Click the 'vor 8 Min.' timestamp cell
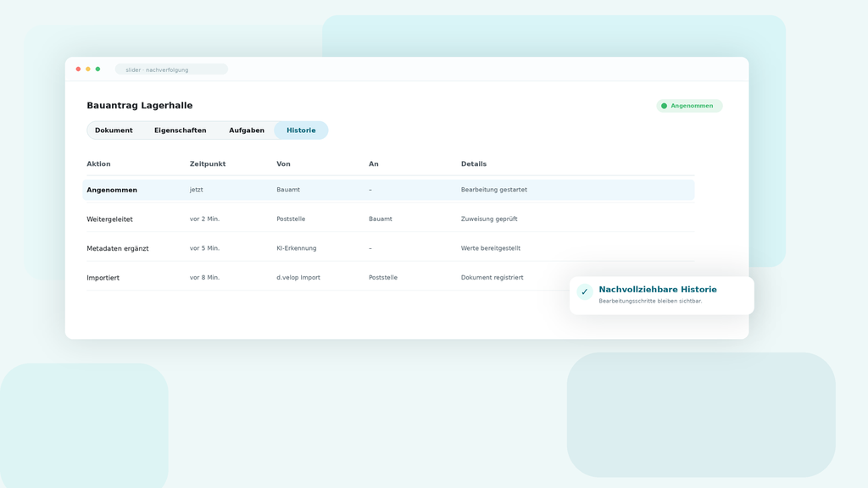868x488 pixels. pos(205,278)
